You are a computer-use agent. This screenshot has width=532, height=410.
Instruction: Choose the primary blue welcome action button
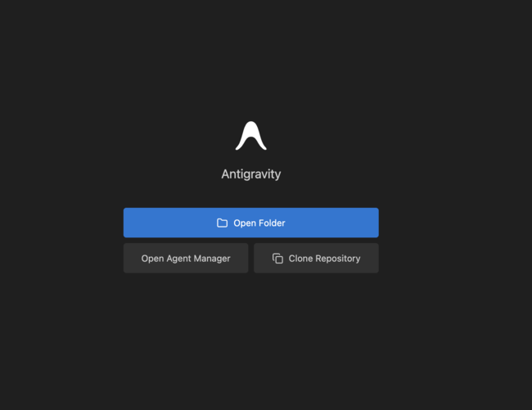click(250, 223)
